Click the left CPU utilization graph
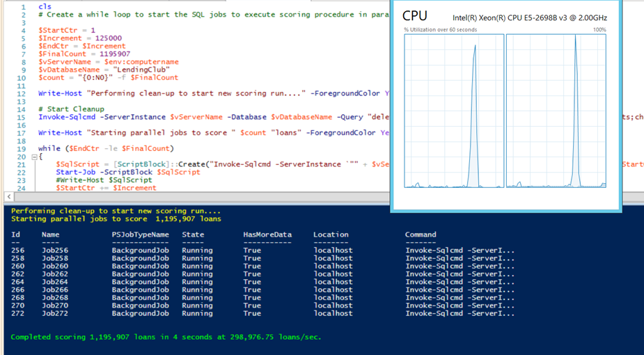The width and height of the screenshot is (644, 355). click(x=454, y=111)
